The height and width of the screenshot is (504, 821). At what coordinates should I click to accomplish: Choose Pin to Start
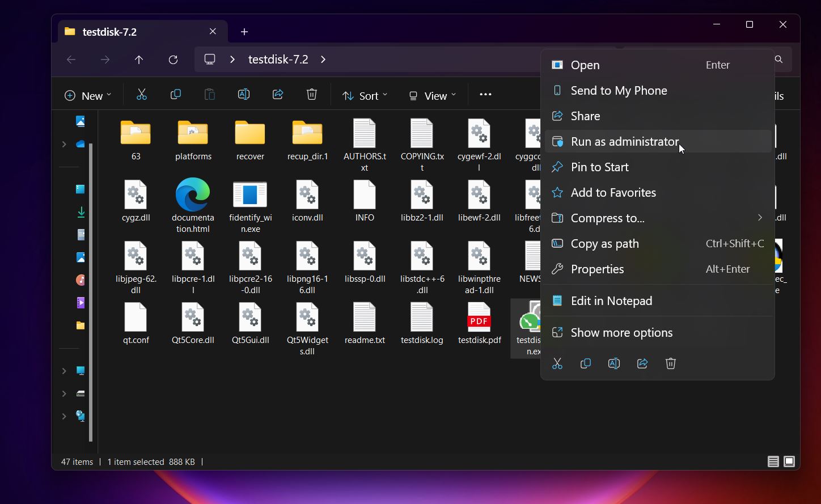point(658,167)
